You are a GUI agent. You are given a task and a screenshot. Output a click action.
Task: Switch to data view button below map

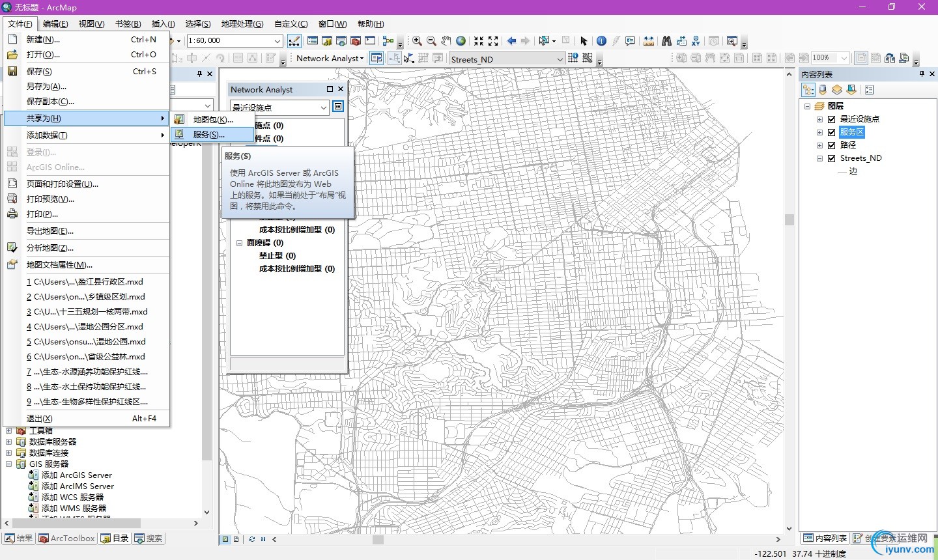click(225, 539)
